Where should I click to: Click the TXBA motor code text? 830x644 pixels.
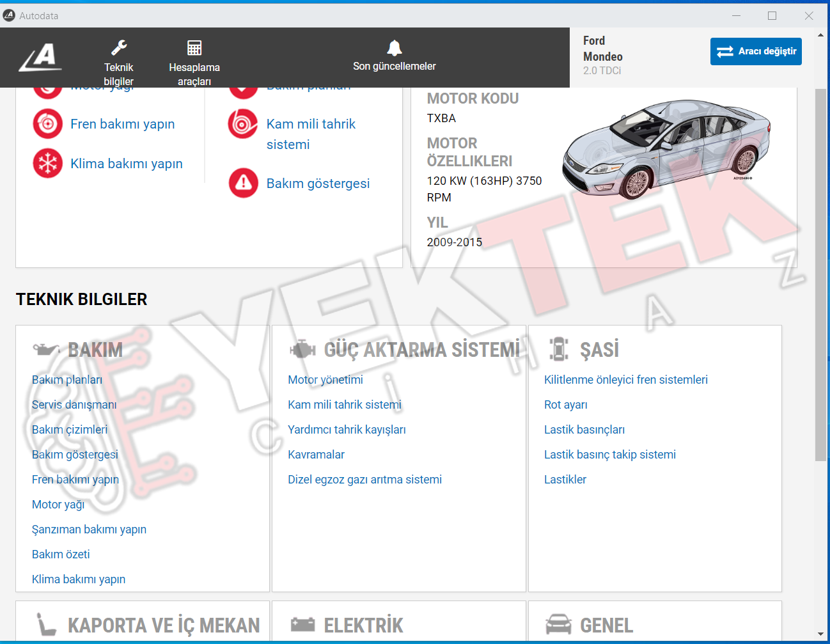441,118
